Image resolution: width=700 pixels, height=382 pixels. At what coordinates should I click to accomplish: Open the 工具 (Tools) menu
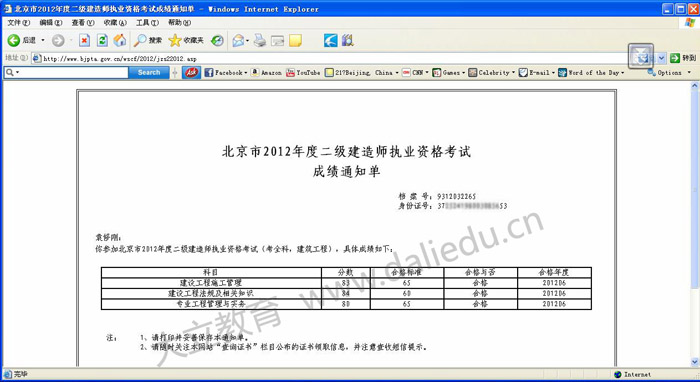tap(147, 22)
